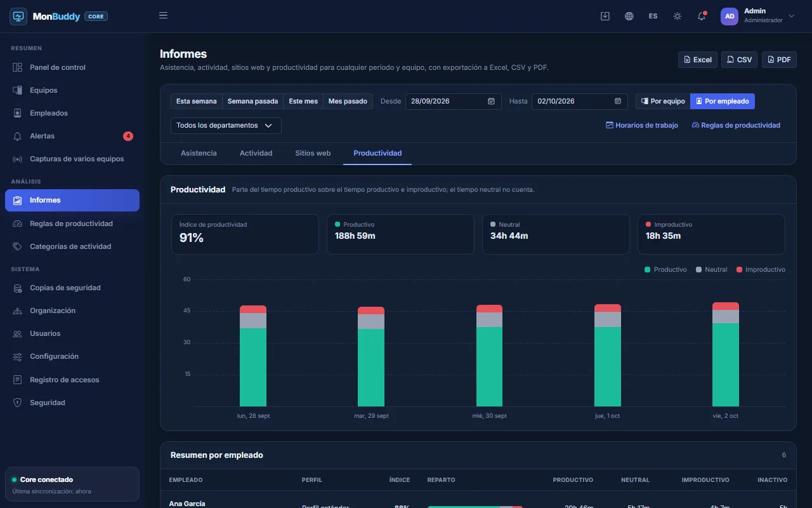Open notifications bell icon

702,17
